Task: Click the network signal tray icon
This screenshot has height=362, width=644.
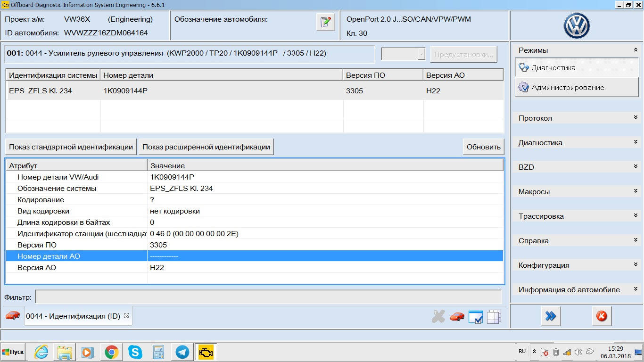Action: point(567,352)
